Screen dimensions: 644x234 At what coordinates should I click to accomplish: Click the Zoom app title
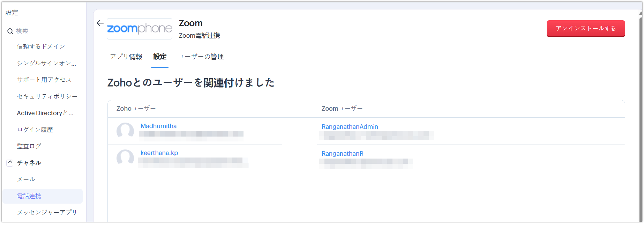pos(190,23)
